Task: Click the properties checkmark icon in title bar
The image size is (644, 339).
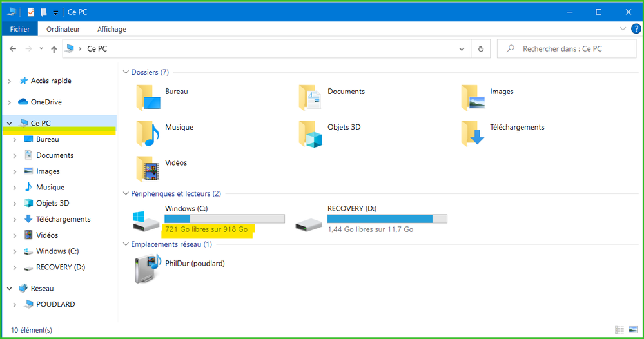Action: [31, 12]
